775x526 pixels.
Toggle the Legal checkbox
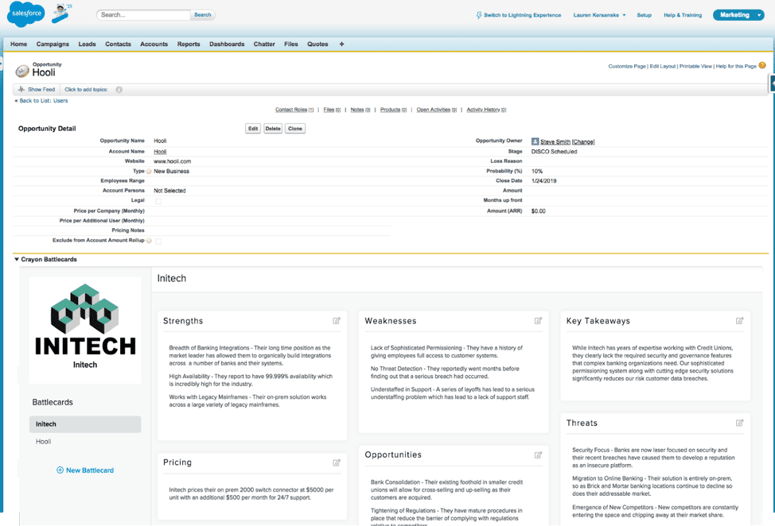click(x=158, y=200)
